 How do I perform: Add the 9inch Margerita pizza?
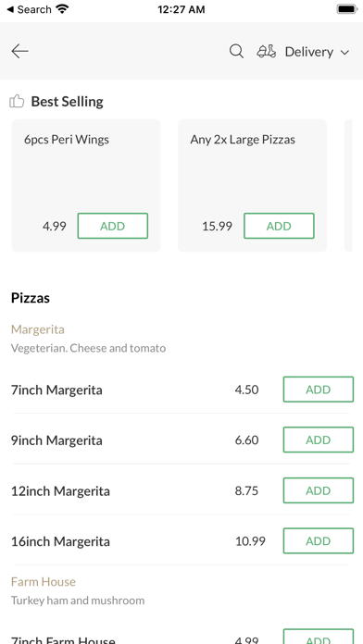(x=319, y=440)
